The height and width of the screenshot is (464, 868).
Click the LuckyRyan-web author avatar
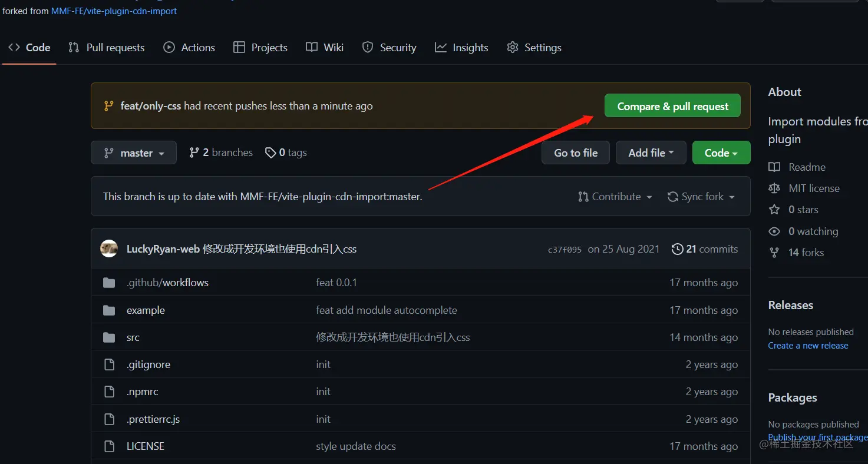pyautogui.click(x=109, y=248)
